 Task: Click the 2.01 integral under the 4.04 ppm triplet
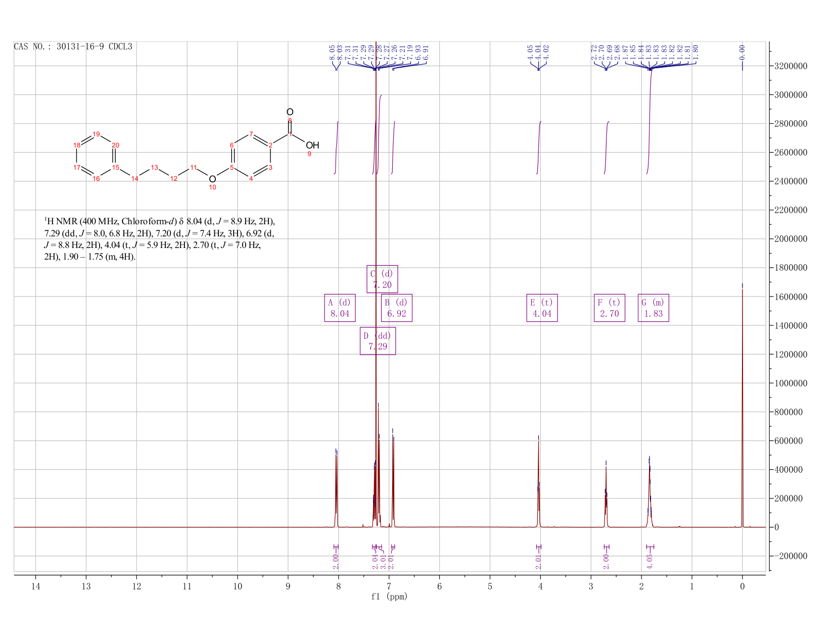pos(538,562)
